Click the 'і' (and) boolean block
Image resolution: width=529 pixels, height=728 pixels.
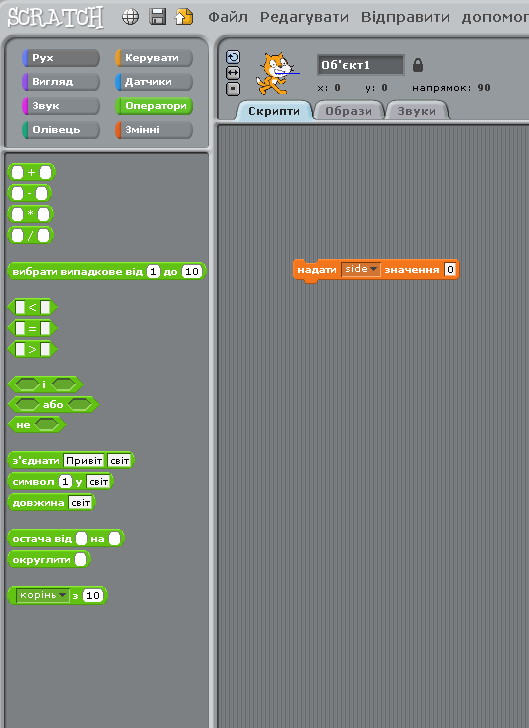[45, 384]
